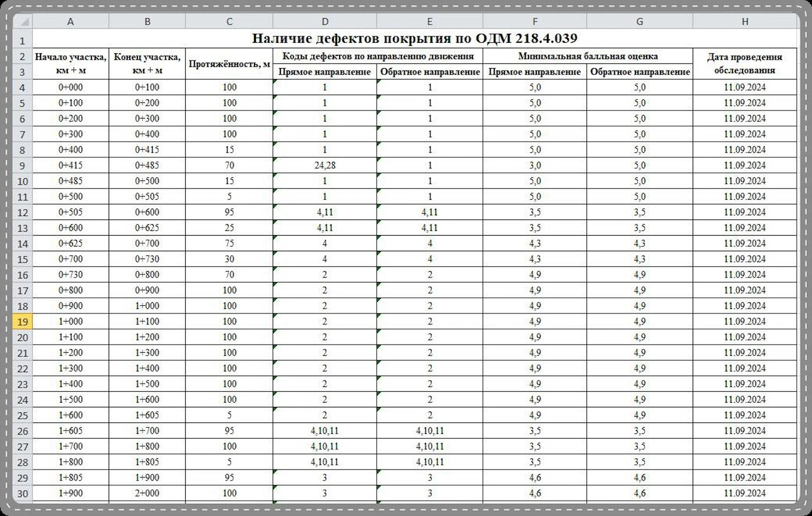Viewport: 812px width, 516px height.
Task: Select column D header
Action: (324, 22)
